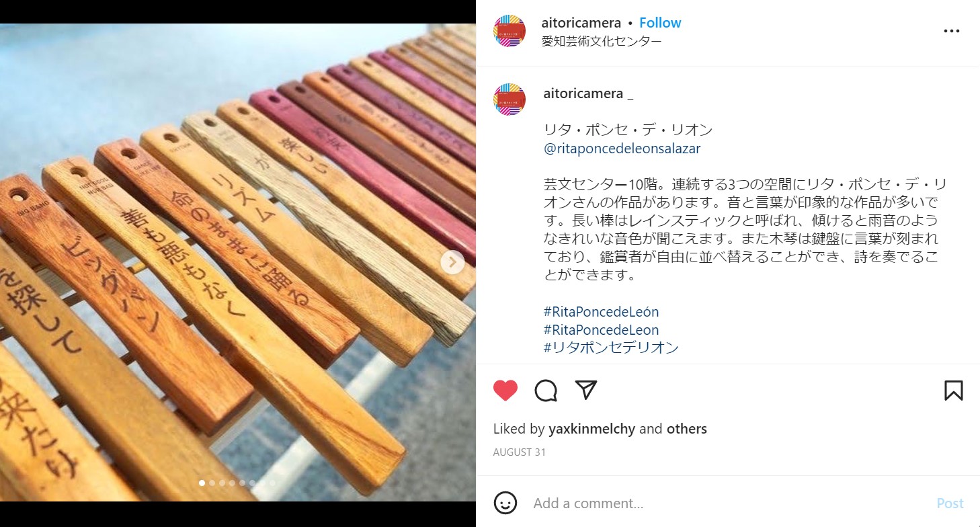Share post via paper plane icon
Viewport: 980px width, 527px height.
[x=586, y=391]
